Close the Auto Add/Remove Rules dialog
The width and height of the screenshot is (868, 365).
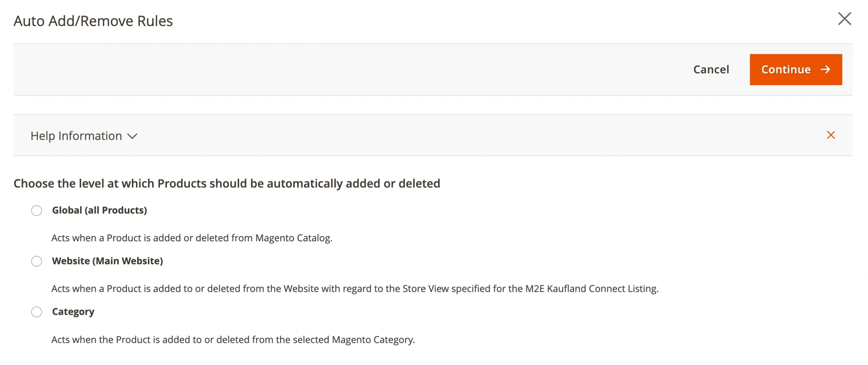(x=844, y=19)
